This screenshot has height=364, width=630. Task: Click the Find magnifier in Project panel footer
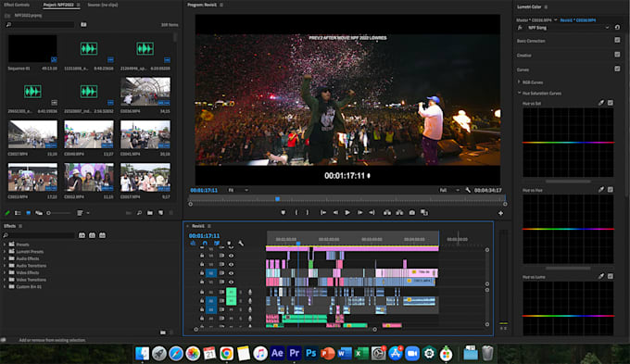tap(139, 213)
